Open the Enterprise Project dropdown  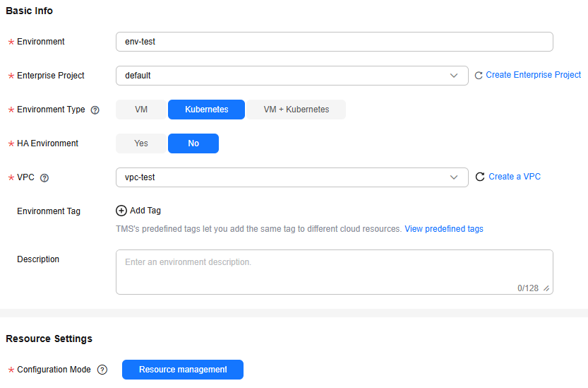pyautogui.click(x=292, y=76)
